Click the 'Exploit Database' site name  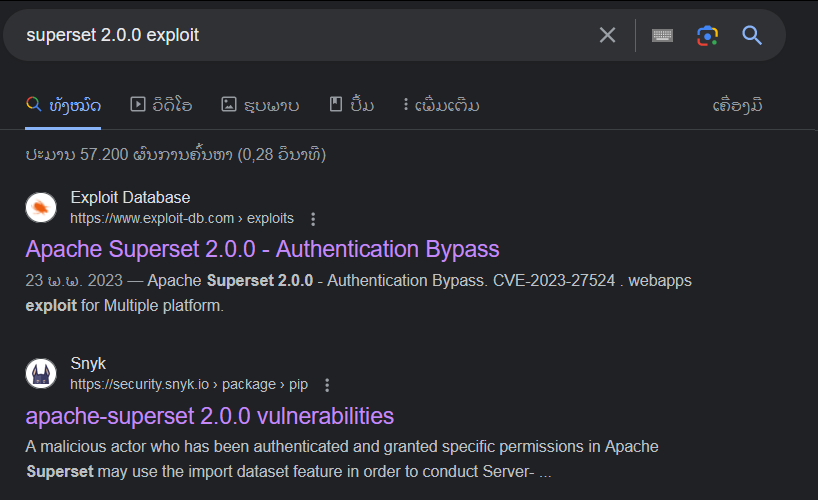click(x=130, y=197)
